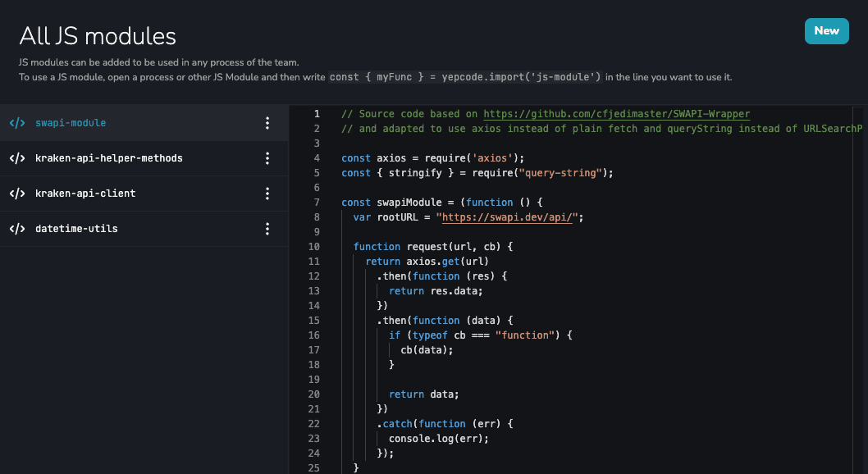The width and height of the screenshot is (868, 474).
Task: Select the kraken-api-helper-methods code icon
Action: pyautogui.click(x=17, y=158)
